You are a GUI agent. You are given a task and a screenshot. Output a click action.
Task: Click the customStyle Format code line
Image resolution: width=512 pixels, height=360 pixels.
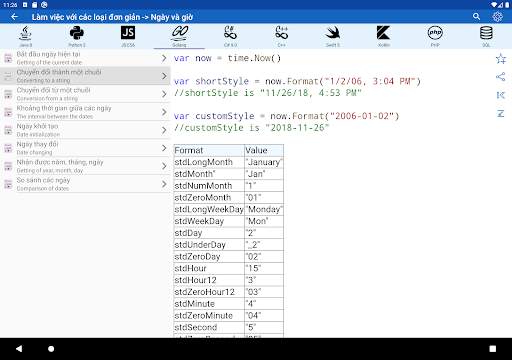[x=286, y=116]
